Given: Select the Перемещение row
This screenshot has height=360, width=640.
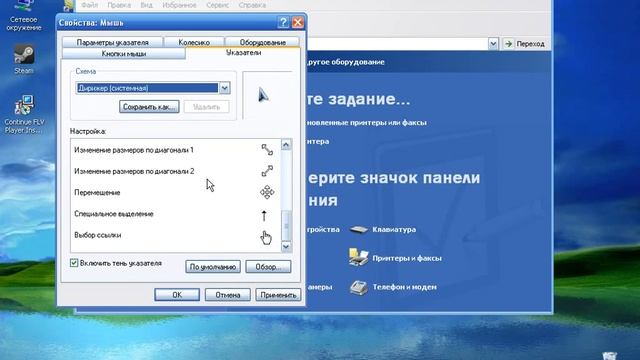Looking at the screenshot, I should pos(176,192).
